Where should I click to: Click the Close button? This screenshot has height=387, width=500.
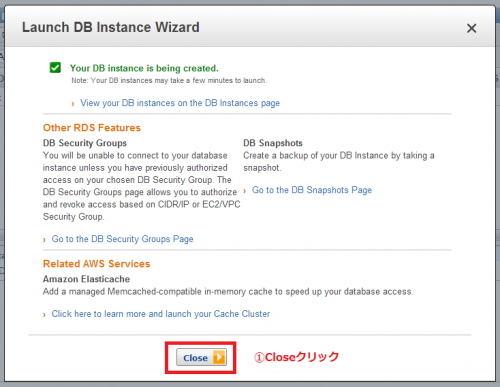(201, 357)
